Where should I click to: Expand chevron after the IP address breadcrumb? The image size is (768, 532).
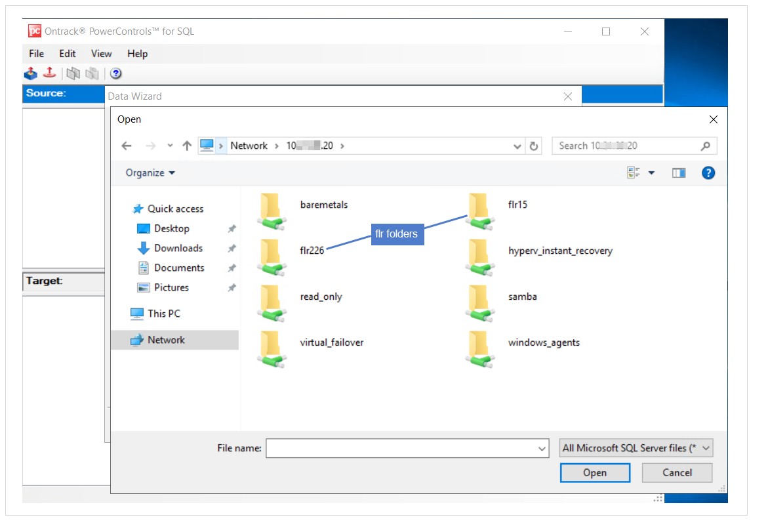click(342, 146)
